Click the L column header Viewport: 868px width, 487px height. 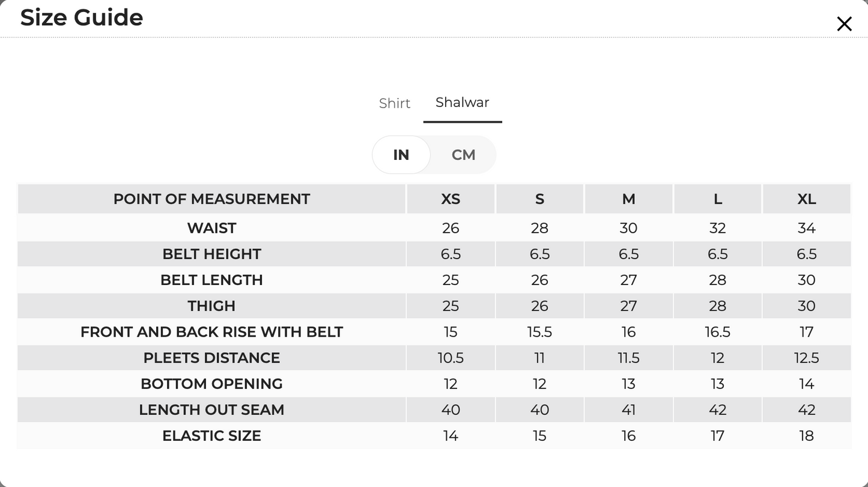(717, 199)
